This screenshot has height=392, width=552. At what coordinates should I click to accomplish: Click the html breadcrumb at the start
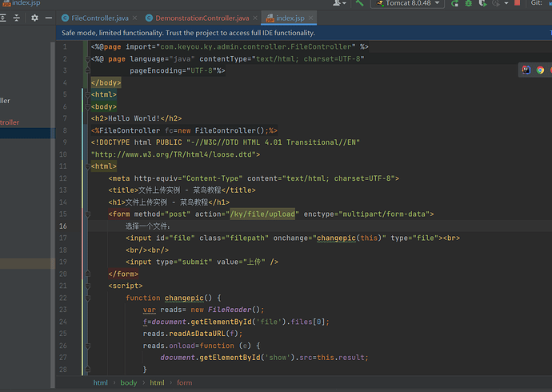[100, 382]
